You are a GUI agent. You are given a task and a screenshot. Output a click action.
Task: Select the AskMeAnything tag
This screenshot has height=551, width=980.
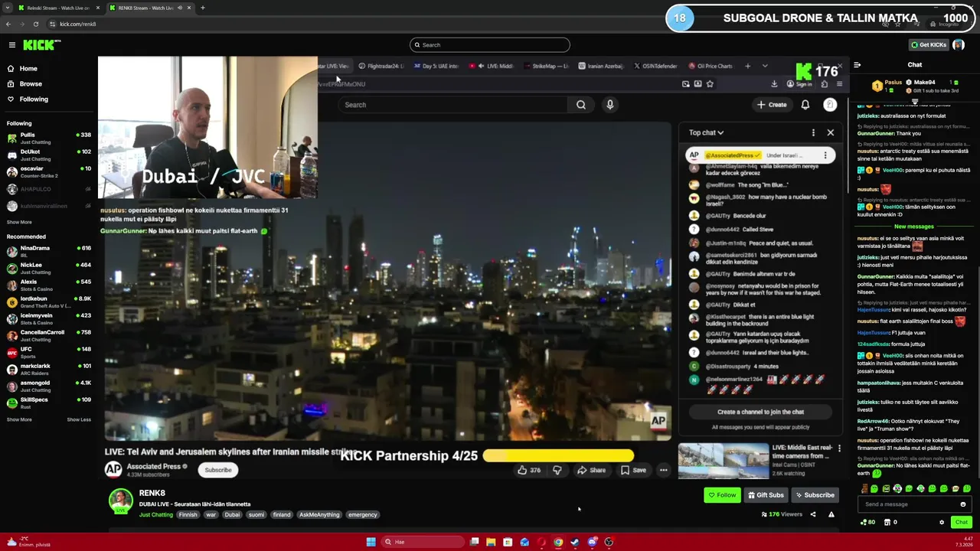click(319, 515)
